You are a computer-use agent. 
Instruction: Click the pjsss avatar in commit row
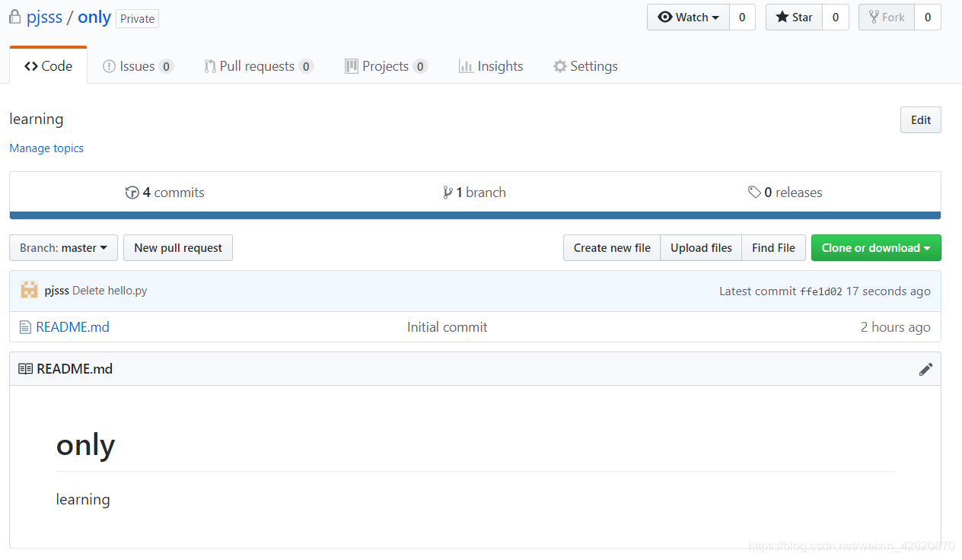tap(30, 290)
